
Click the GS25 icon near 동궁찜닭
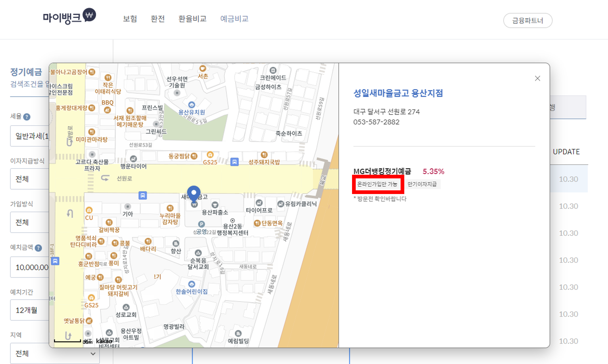pos(210,155)
